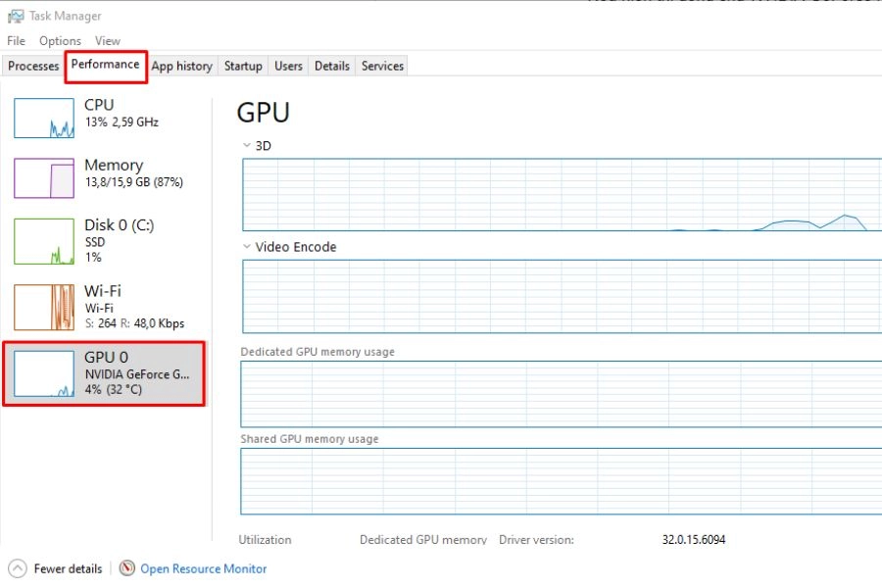This screenshot has height=588, width=882.
Task: Open the Video Encode engine dropdown
Action: (x=246, y=246)
